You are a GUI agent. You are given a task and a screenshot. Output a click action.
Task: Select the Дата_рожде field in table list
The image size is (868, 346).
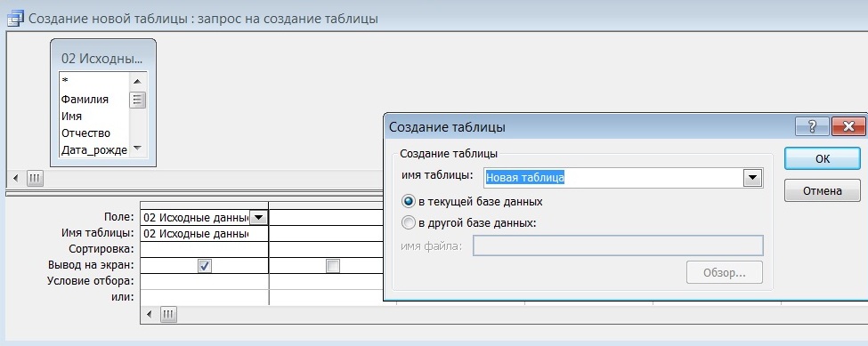(x=94, y=150)
